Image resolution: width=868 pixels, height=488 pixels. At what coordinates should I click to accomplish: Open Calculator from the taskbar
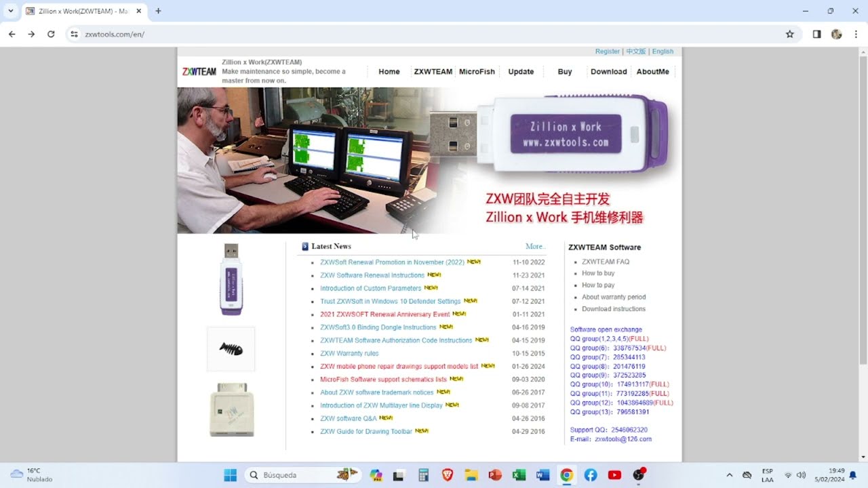click(x=423, y=475)
